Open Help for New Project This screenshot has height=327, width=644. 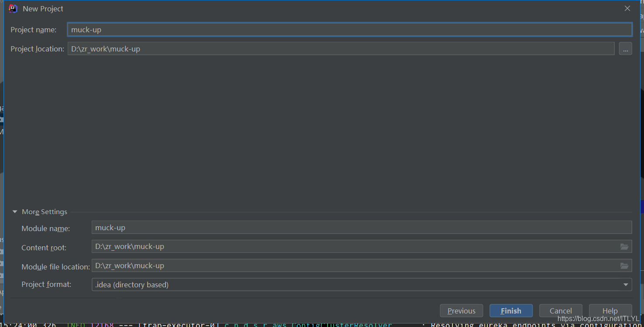[610, 311]
